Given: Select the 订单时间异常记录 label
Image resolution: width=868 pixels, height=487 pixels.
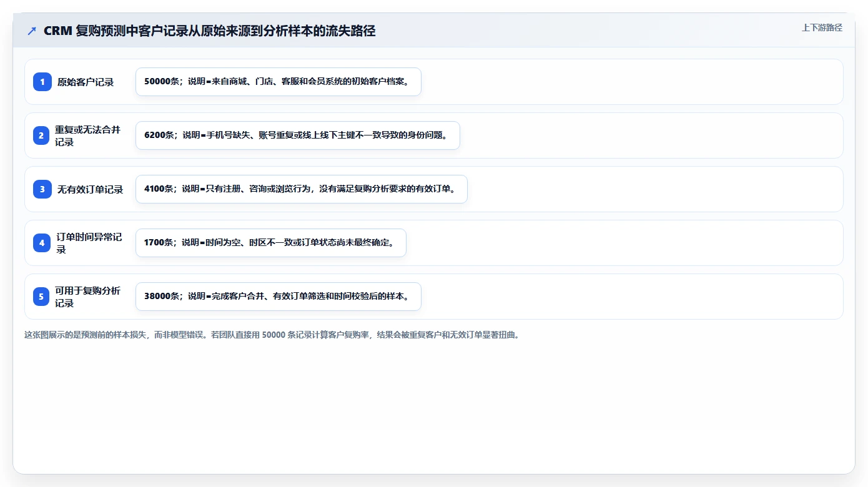Looking at the screenshot, I should click(x=89, y=243).
